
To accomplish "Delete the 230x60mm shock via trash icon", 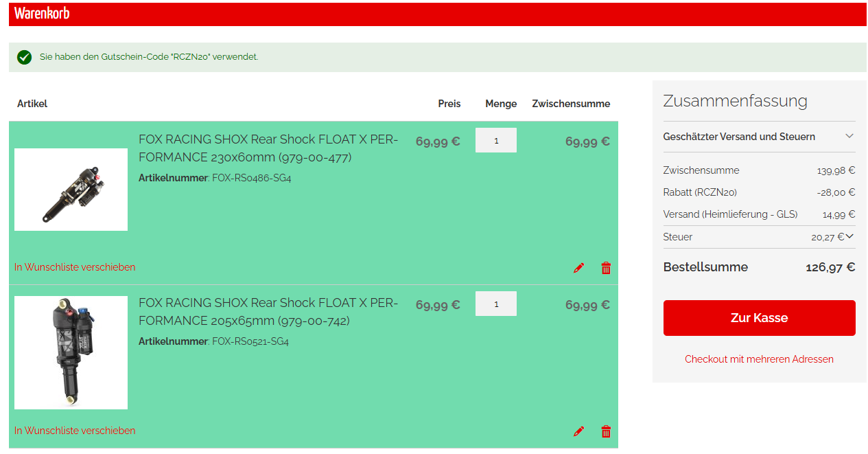I will pyautogui.click(x=606, y=268).
